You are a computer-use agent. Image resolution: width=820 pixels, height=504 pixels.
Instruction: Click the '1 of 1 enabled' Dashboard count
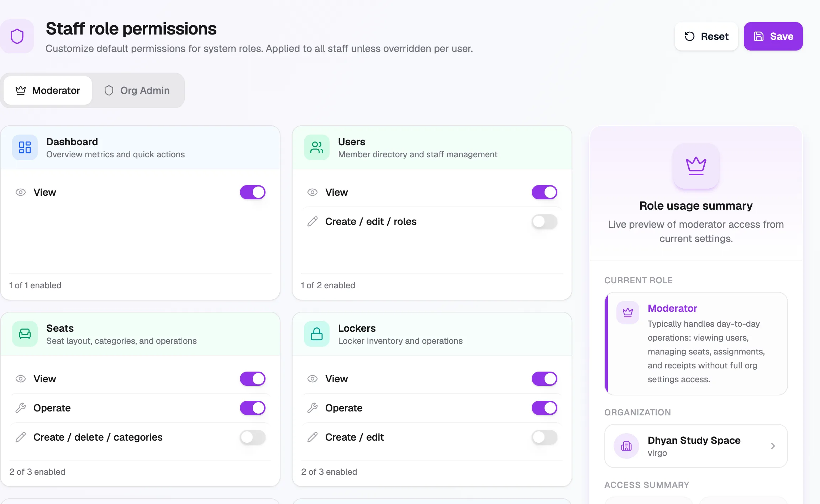pyautogui.click(x=35, y=285)
